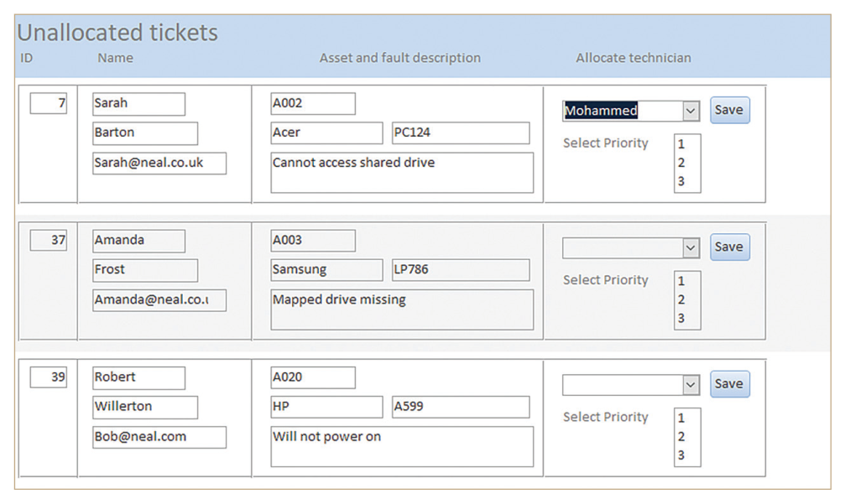The width and height of the screenshot is (845, 504).
Task: Save Robert Willerton's ticket
Action: point(729,384)
